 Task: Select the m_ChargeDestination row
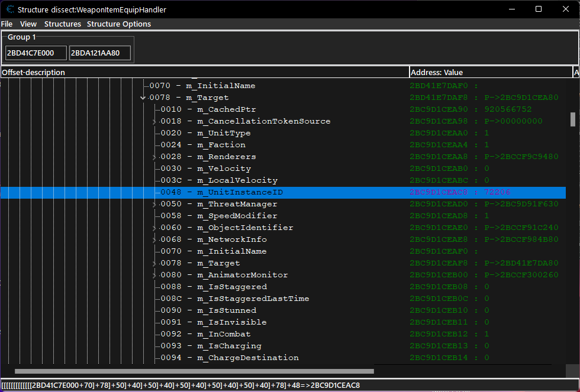point(247,358)
